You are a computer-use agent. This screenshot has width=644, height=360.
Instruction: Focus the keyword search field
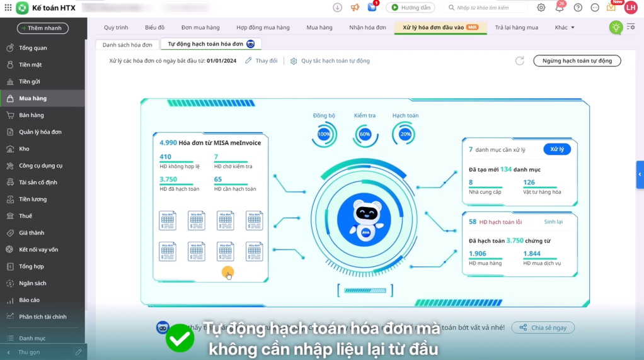coord(486,8)
